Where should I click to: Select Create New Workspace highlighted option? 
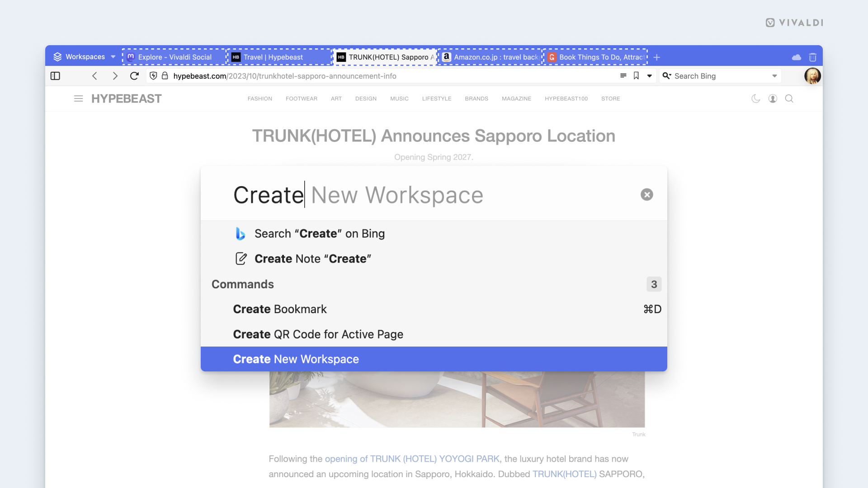434,359
